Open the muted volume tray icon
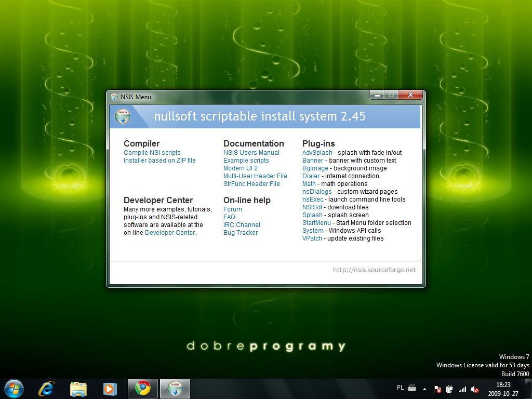The height and width of the screenshot is (399, 532). tap(475, 389)
